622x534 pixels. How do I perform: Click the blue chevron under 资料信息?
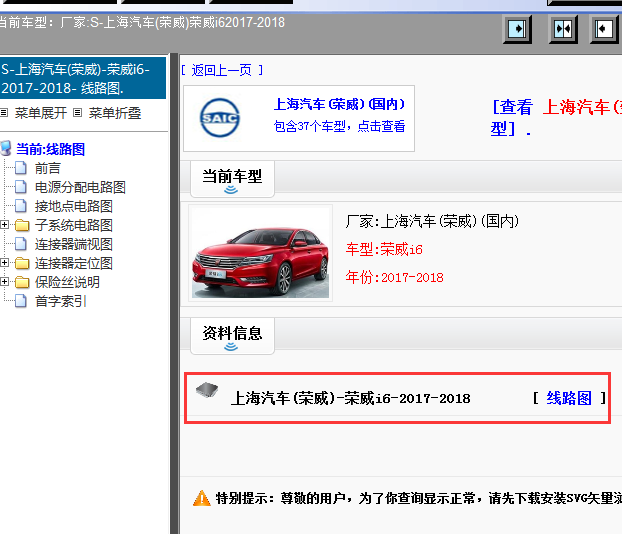pos(231,347)
